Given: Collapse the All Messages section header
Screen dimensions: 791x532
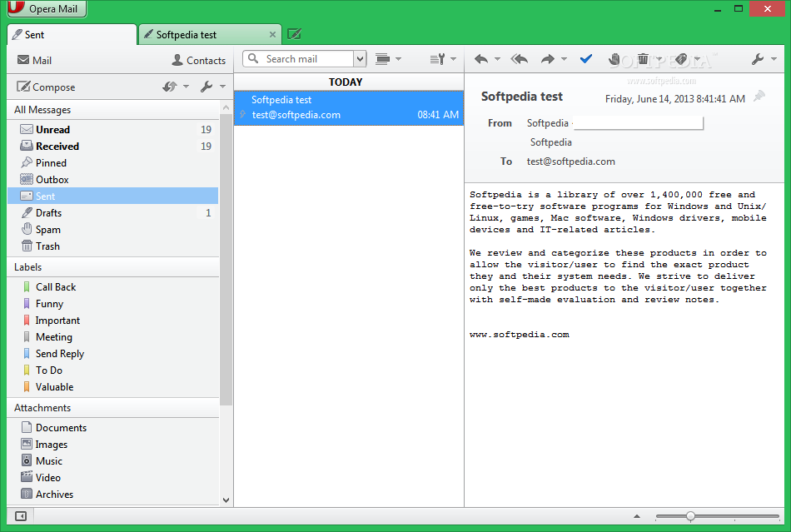Looking at the screenshot, I should (x=113, y=109).
